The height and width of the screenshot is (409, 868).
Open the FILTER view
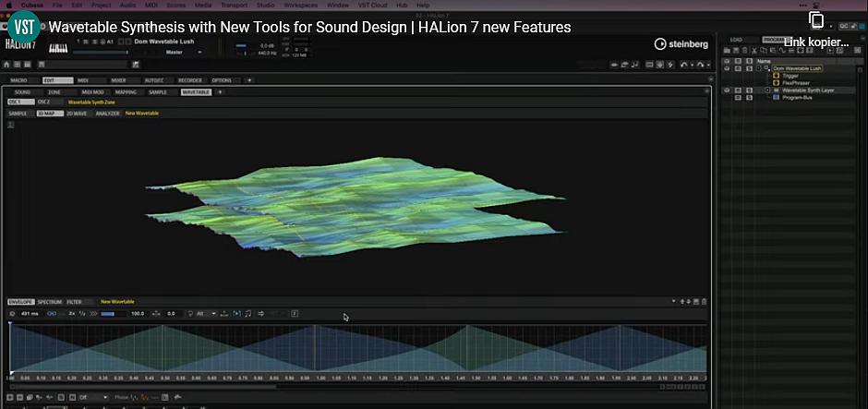(x=74, y=302)
